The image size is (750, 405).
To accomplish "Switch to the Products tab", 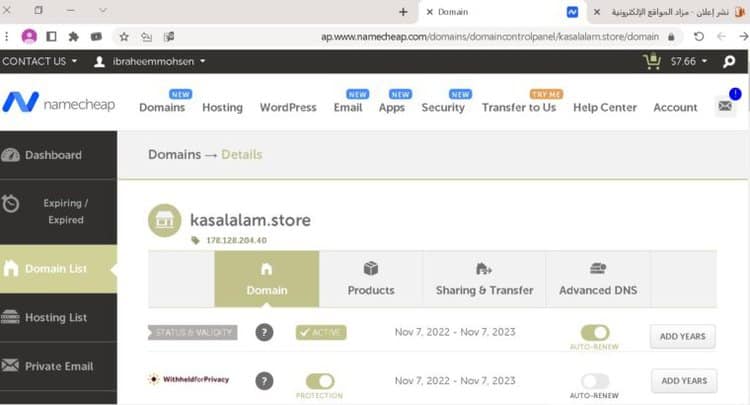I will tap(371, 279).
